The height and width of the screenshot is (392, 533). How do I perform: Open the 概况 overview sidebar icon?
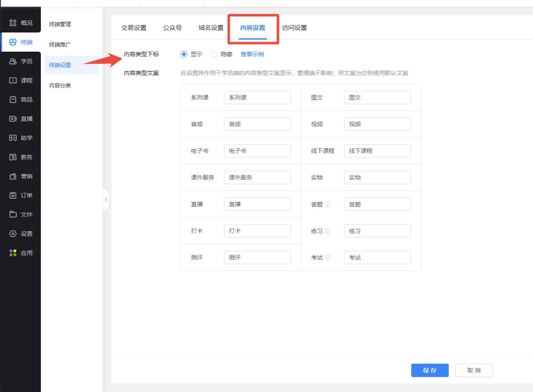click(x=13, y=23)
